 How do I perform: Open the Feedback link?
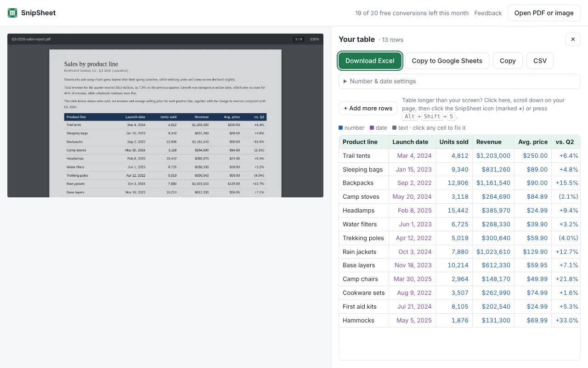(x=488, y=13)
